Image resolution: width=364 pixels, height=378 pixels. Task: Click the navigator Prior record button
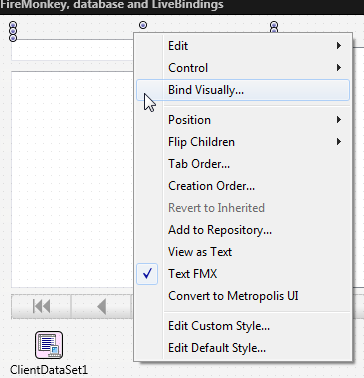coord(102,306)
